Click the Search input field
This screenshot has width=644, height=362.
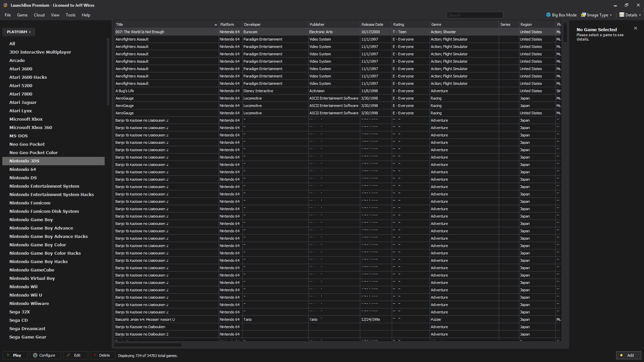point(475,15)
